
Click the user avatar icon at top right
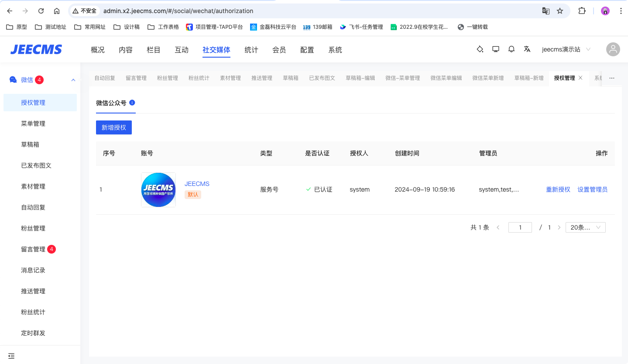[x=613, y=49]
